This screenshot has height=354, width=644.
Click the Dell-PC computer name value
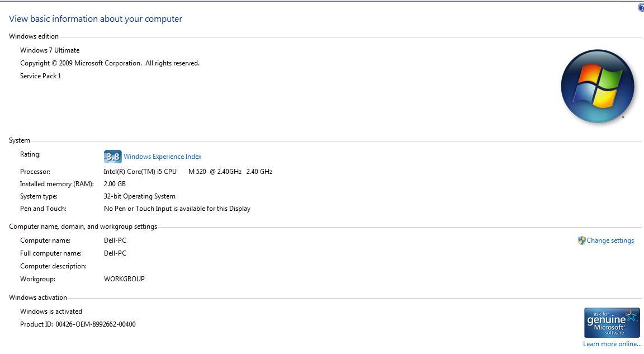coord(115,240)
